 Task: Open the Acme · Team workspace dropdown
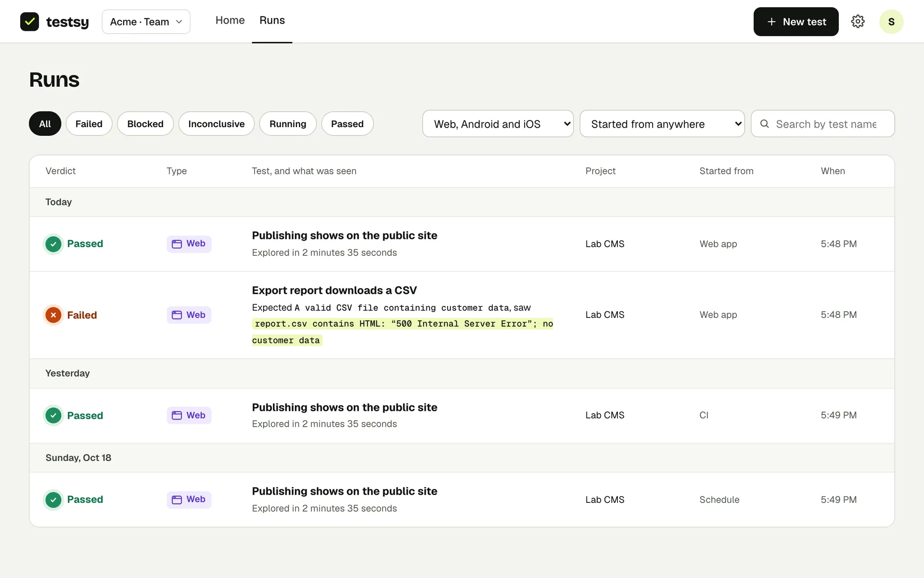click(x=146, y=22)
